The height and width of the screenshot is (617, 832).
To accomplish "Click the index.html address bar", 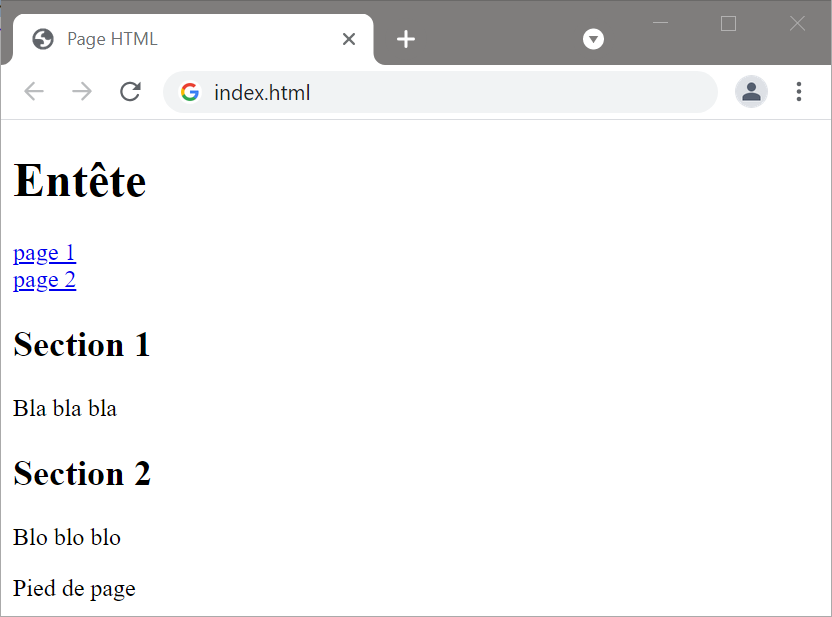I will (440, 92).
